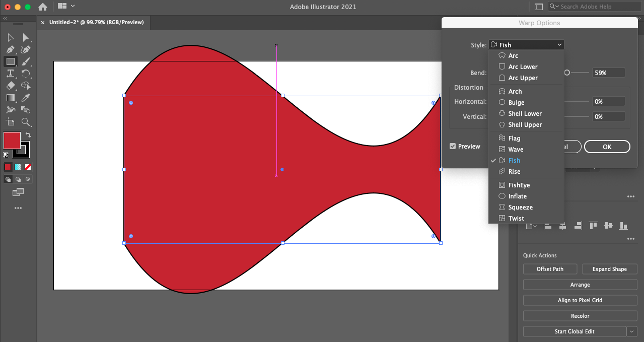Open the Style dropdown showing Fish
The width and height of the screenshot is (644, 342).
point(526,45)
